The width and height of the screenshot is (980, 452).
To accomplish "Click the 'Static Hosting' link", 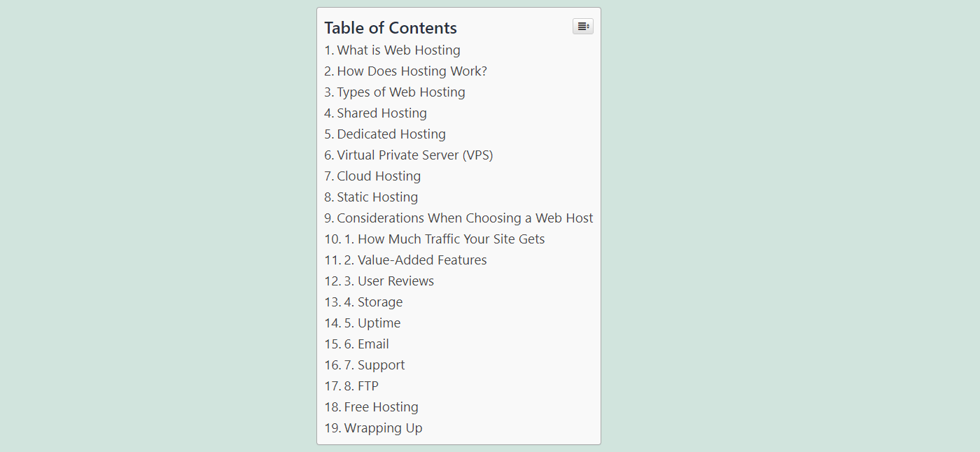I will 377,197.
